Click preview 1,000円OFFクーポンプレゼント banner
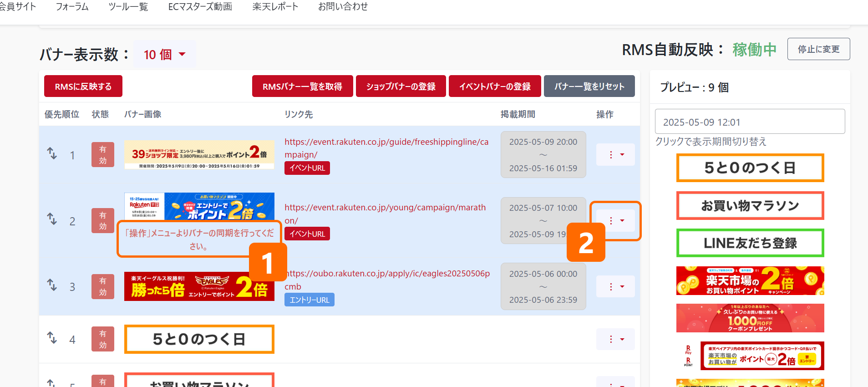 coord(750,318)
